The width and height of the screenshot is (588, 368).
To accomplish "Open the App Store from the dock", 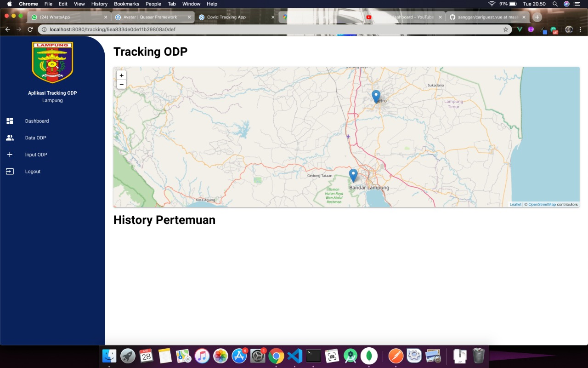I will 239,356.
